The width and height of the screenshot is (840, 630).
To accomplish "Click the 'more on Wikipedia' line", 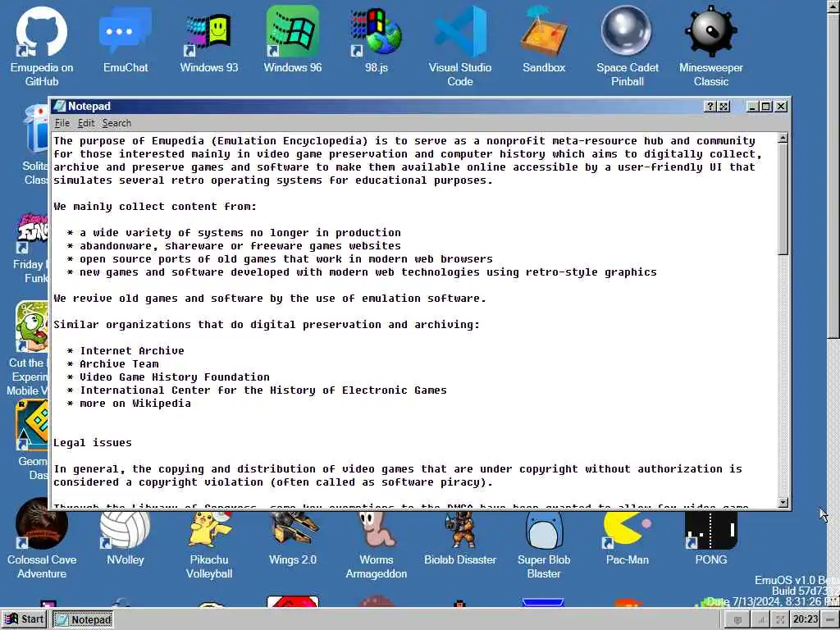I will click(135, 404).
